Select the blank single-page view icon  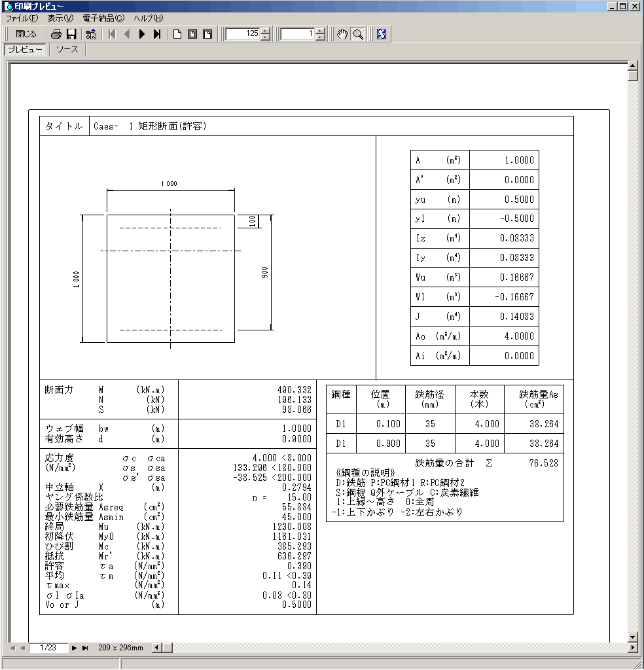(177, 34)
